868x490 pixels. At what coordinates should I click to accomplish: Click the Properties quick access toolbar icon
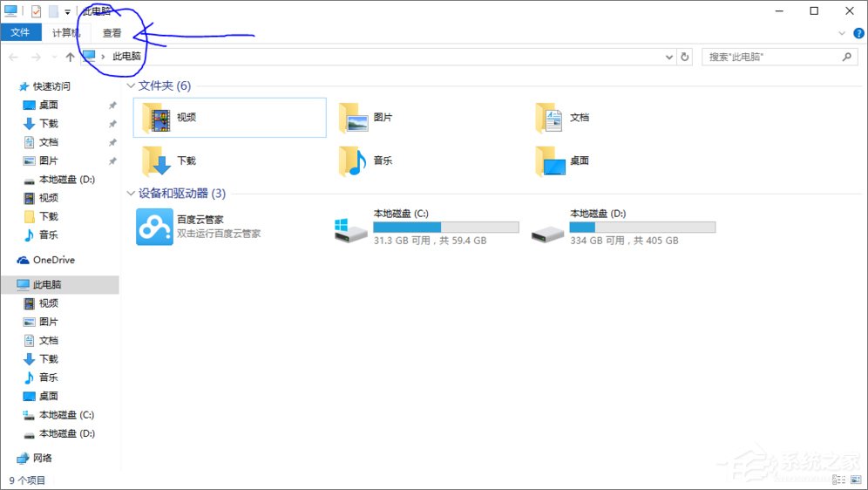click(36, 10)
